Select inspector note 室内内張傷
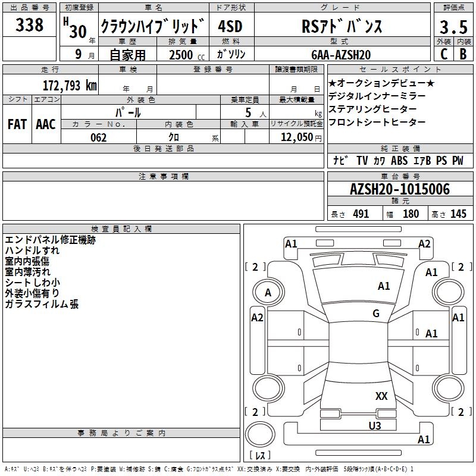Image resolution: width=476 pixels, height=476 pixels. coord(27,261)
